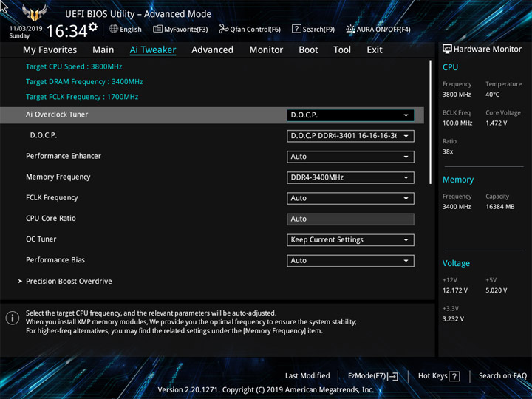532x399 pixels.
Task: Switch to the Main tab
Action: pyautogui.click(x=103, y=50)
